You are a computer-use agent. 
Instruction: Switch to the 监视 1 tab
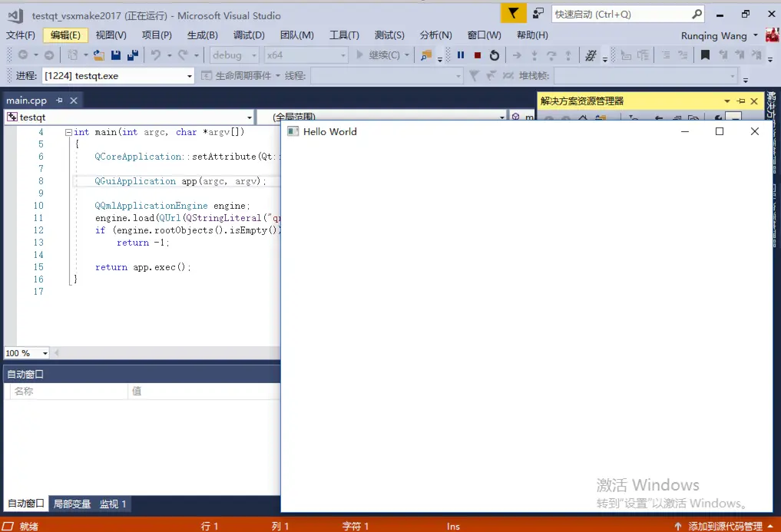(x=113, y=504)
